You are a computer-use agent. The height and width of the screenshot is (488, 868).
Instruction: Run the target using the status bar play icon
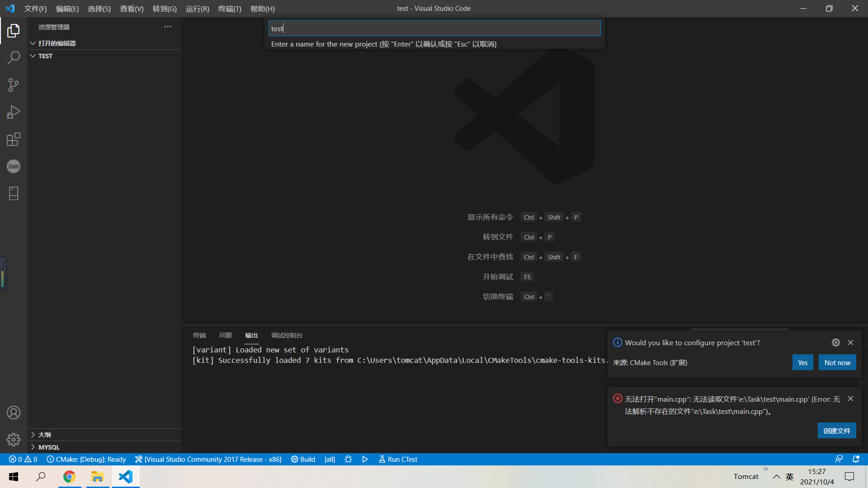(x=365, y=459)
